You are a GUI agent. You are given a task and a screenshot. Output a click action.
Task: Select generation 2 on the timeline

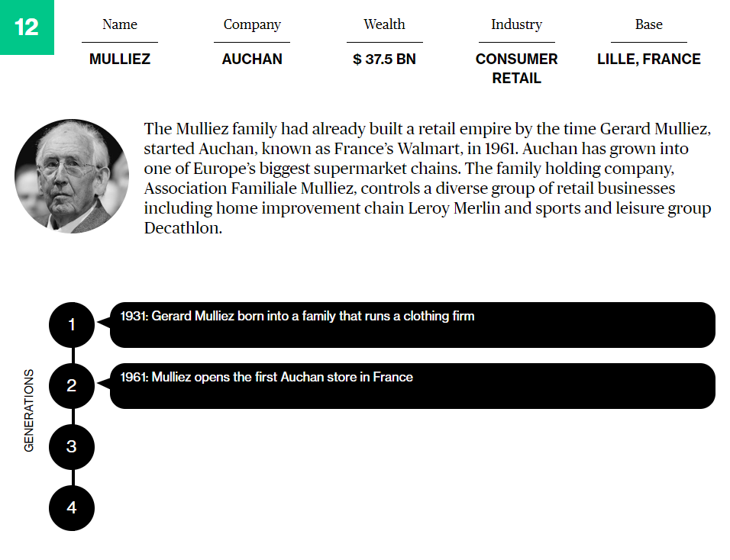pos(72,386)
